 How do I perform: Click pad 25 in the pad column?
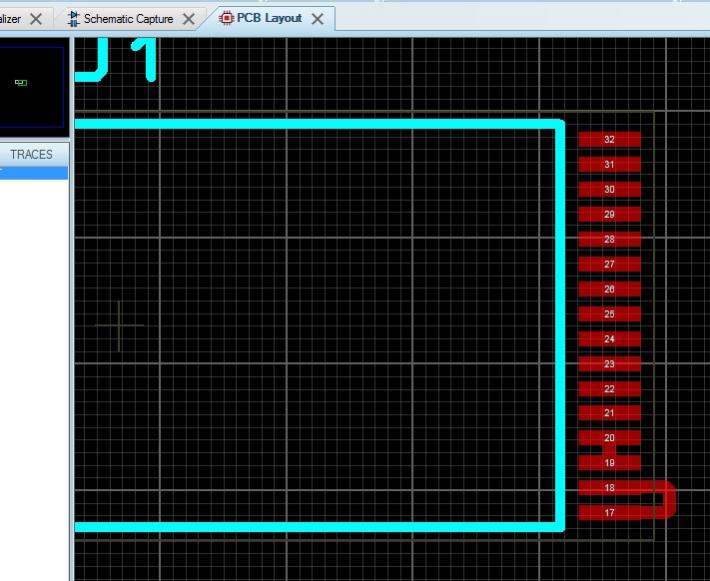(609, 314)
